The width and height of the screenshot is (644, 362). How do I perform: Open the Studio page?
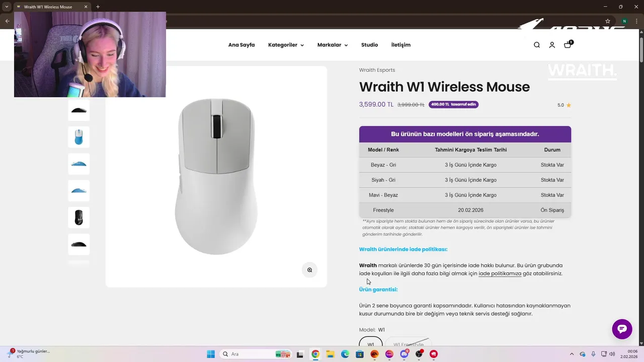coord(369,45)
